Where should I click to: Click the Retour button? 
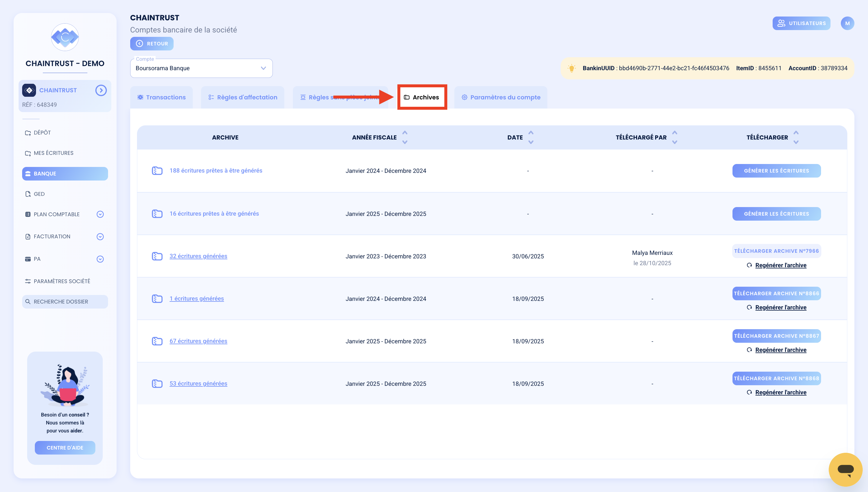pos(152,44)
